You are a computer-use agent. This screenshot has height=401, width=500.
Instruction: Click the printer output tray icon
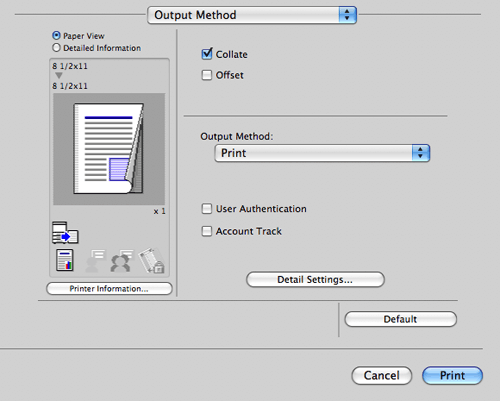click(x=65, y=232)
